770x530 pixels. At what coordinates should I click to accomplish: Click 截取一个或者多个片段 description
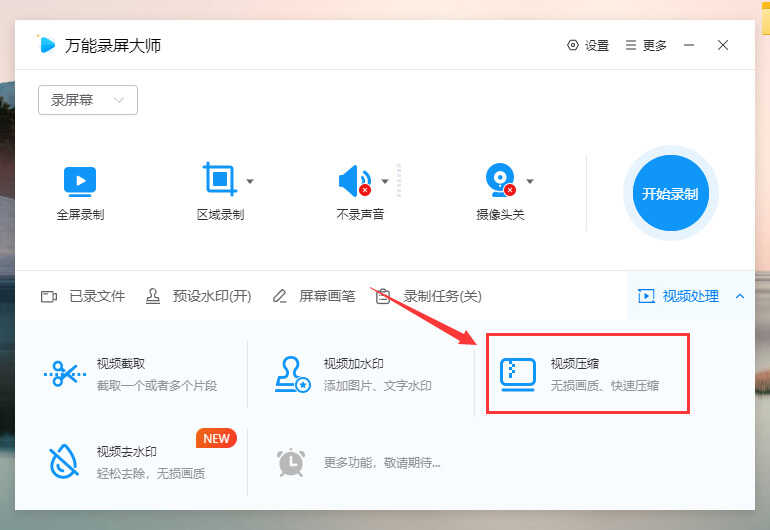point(157,386)
